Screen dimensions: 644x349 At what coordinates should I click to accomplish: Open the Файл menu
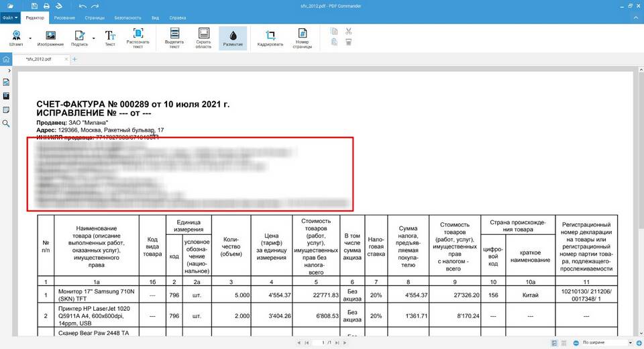[9, 17]
